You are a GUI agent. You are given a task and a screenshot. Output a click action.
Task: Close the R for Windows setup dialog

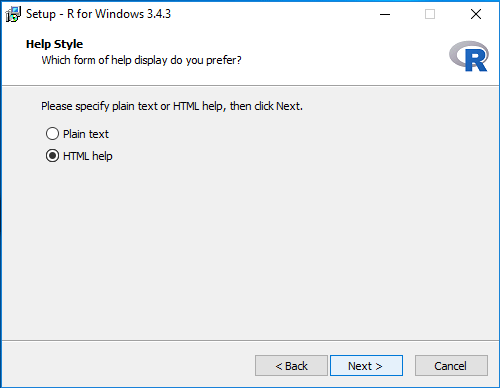pos(476,14)
